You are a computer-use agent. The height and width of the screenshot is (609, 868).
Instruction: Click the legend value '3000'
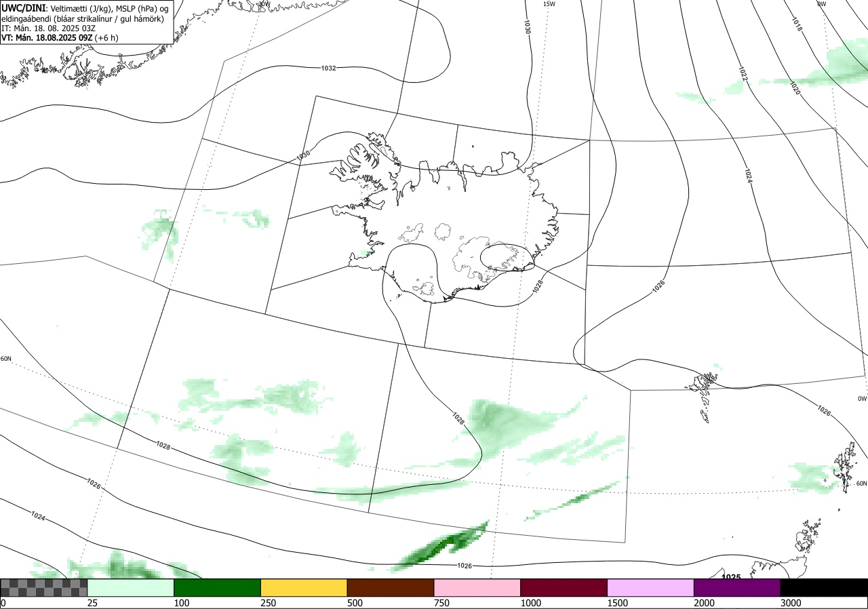pyautogui.click(x=791, y=603)
